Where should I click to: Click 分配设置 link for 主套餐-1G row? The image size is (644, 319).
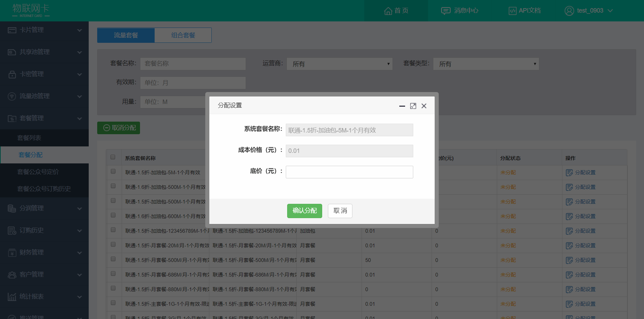585,304
